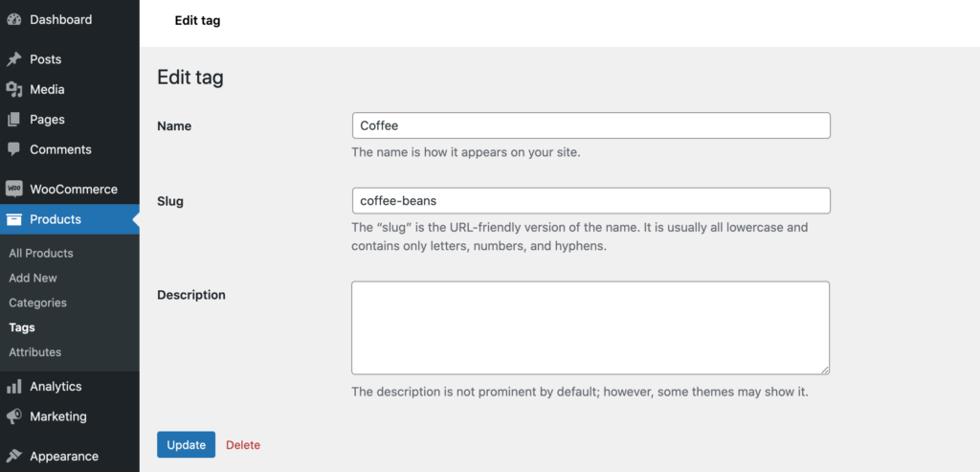Go to product Categories
Viewport: 980px width, 472px height.
37,303
